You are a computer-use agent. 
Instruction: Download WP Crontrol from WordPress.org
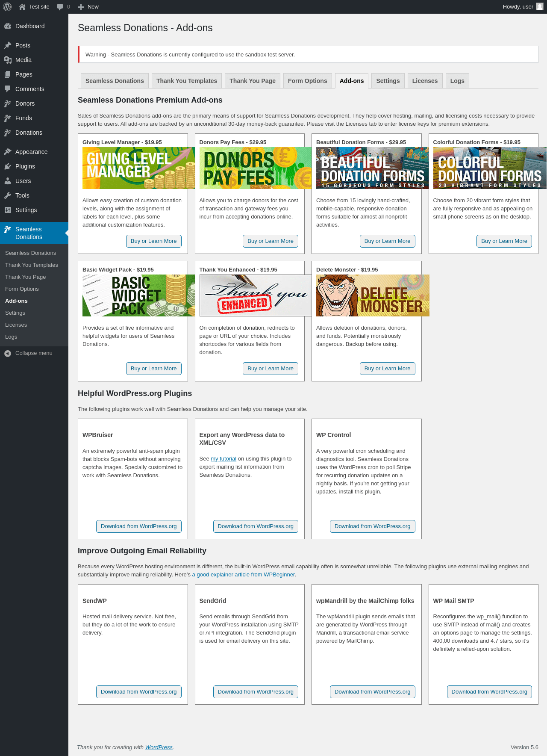[x=373, y=526]
